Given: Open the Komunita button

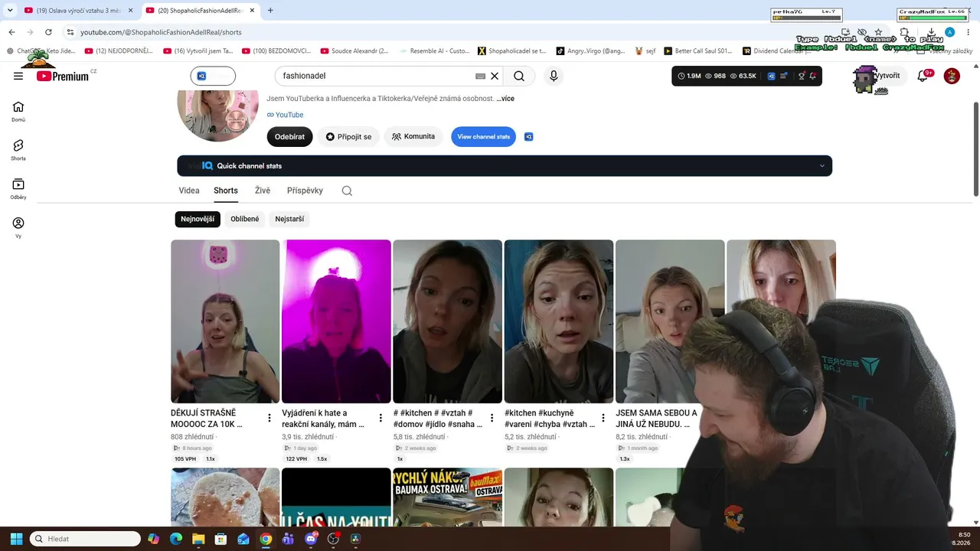Looking at the screenshot, I should 413,137.
